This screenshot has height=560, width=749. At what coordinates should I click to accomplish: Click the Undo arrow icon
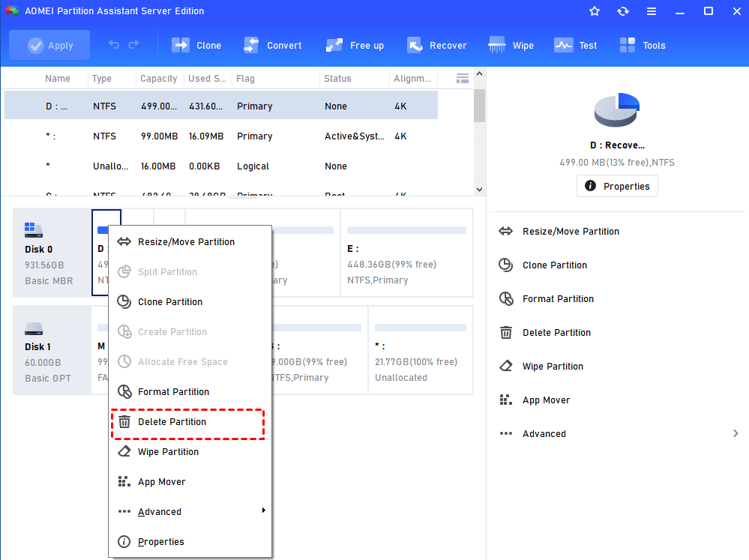click(x=114, y=44)
